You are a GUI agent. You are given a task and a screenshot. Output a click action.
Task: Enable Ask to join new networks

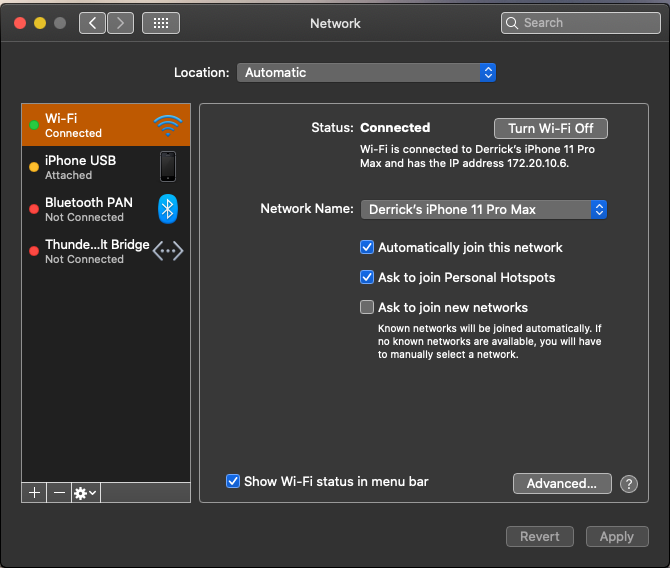[x=367, y=307]
